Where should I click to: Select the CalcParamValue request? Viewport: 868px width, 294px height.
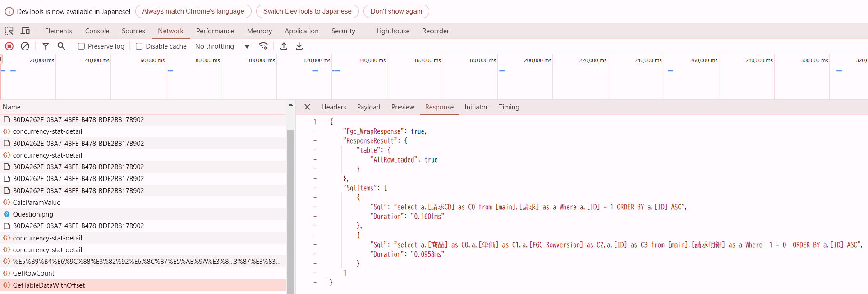(x=143, y=203)
